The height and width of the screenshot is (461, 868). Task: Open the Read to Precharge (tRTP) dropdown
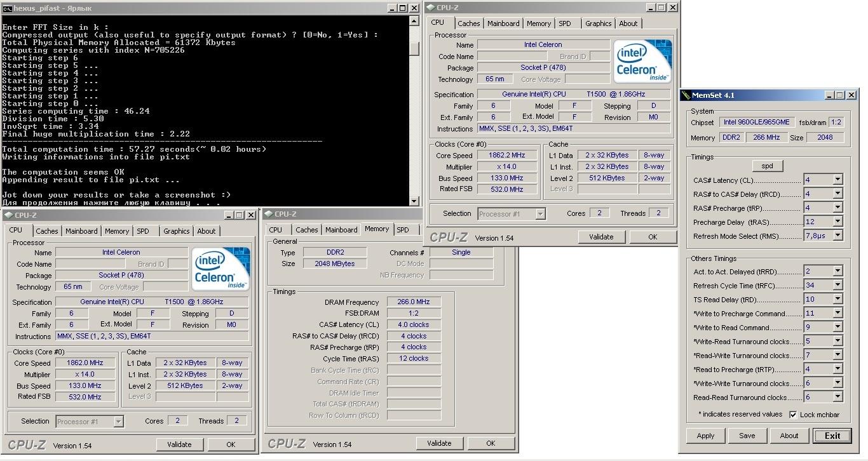[x=837, y=369]
